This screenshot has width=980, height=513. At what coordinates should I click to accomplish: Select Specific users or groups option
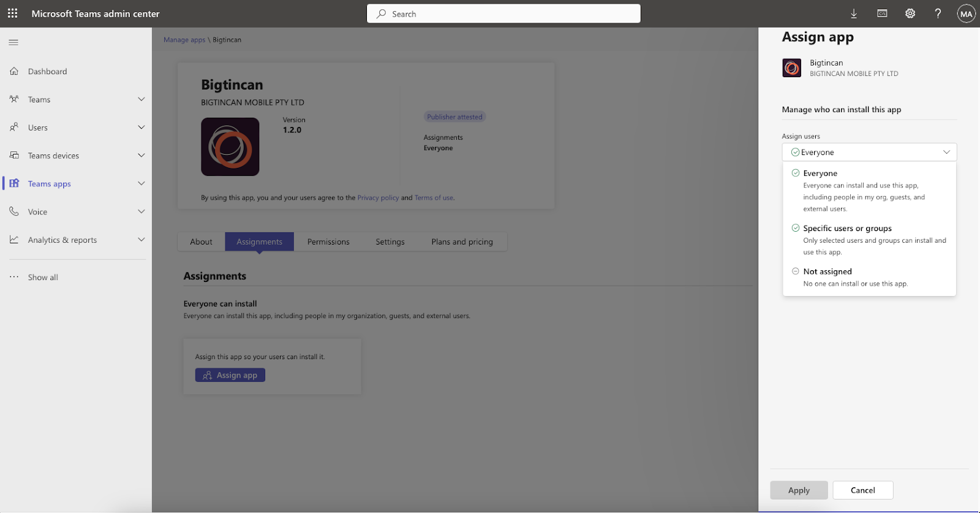(x=869, y=240)
